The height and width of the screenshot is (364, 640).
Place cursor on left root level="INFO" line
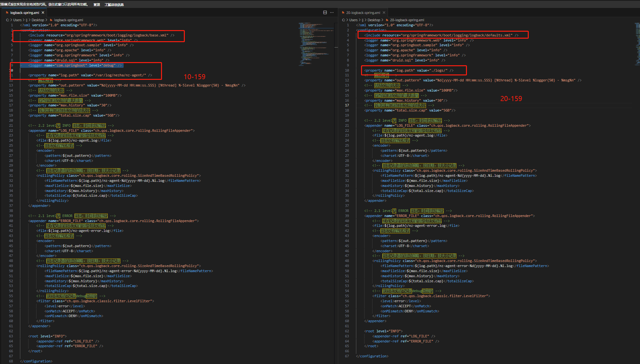(x=48, y=336)
